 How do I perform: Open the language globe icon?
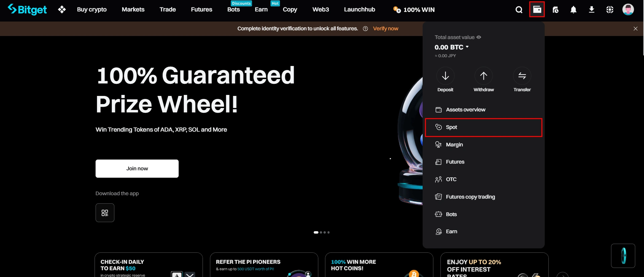click(610, 10)
